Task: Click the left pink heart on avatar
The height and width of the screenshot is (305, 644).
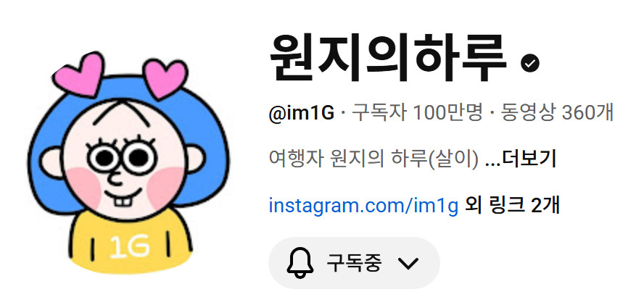Action: (78, 74)
